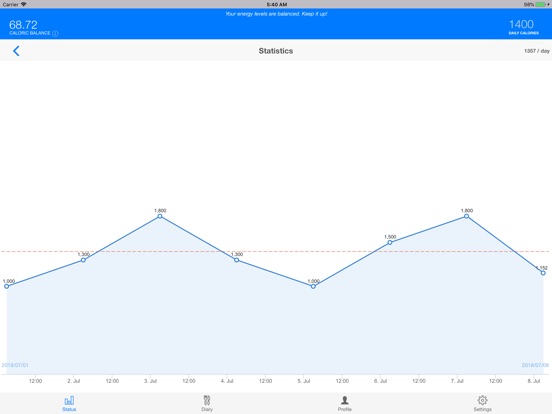Click the red dashed goal line
552x414 pixels.
pyautogui.click(x=275, y=251)
